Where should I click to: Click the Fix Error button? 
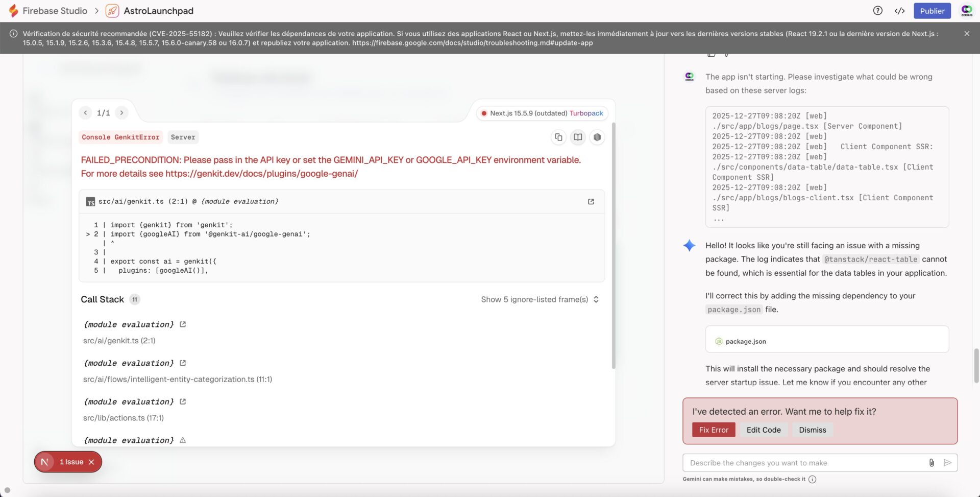coord(713,430)
